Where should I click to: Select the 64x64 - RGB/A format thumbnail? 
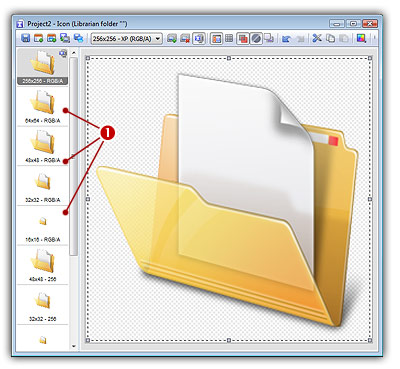[x=42, y=107]
